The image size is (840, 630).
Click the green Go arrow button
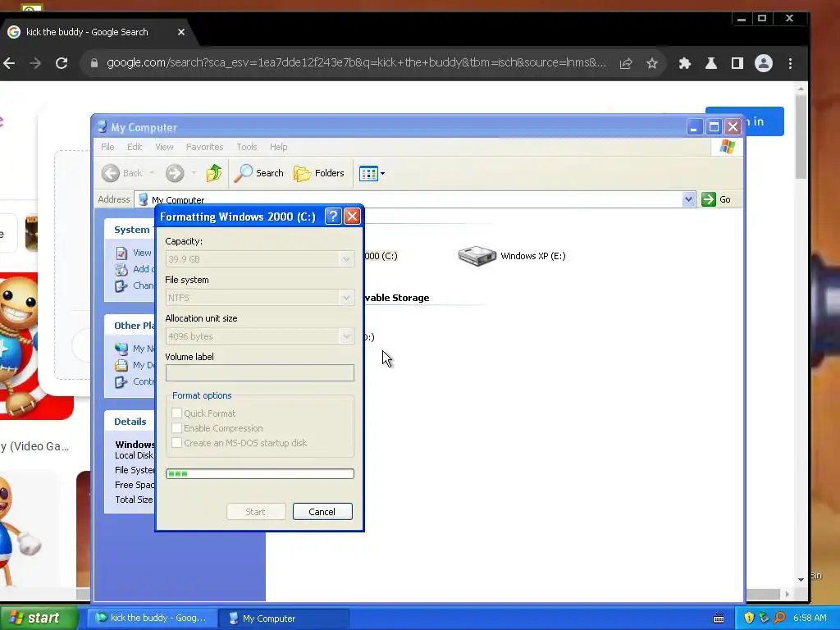click(x=709, y=199)
